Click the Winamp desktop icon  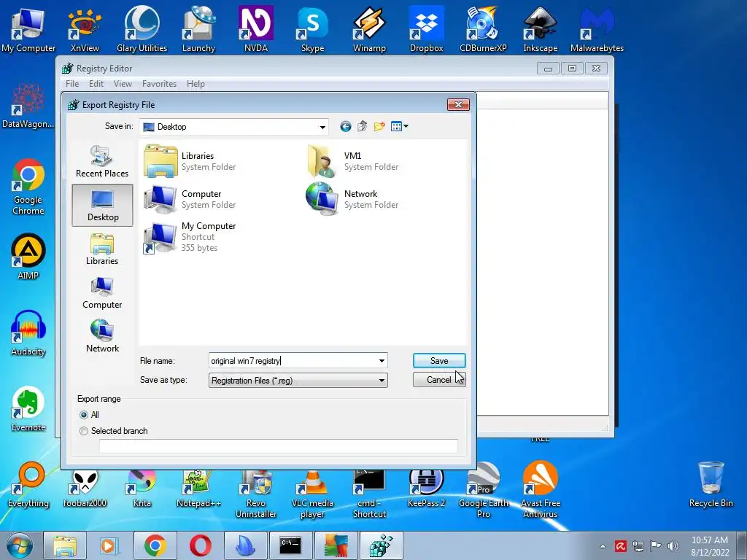pyautogui.click(x=369, y=29)
